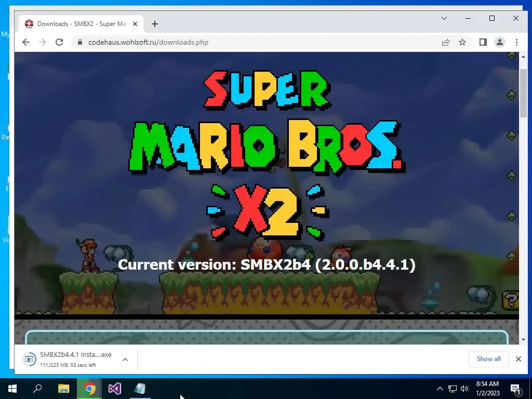Click the padlock site info icon

(80, 42)
